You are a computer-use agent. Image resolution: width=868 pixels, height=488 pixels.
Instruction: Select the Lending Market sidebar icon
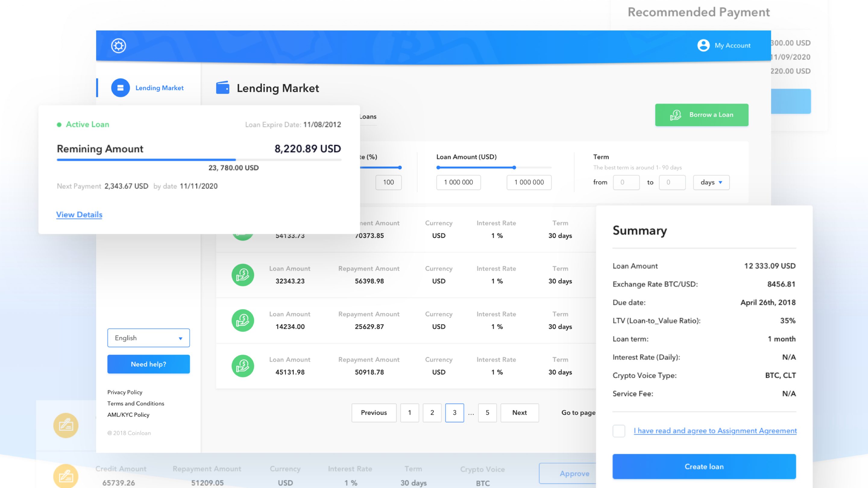[x=120, y=88]
